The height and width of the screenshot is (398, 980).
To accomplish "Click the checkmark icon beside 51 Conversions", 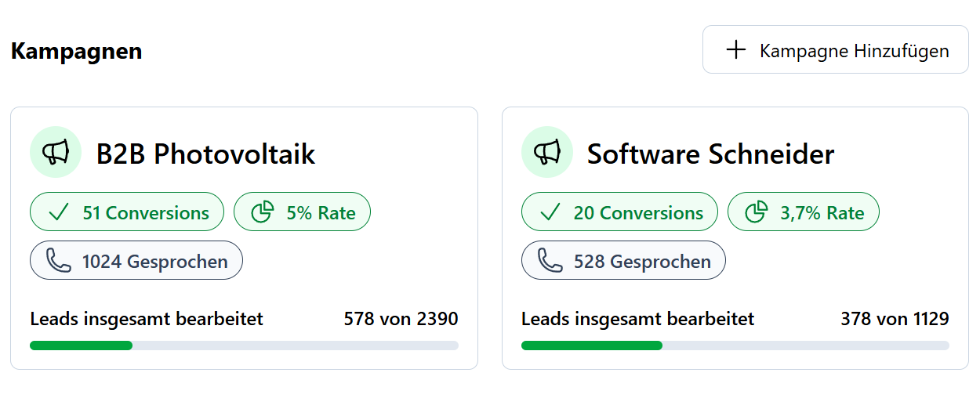I will (60, 212).
